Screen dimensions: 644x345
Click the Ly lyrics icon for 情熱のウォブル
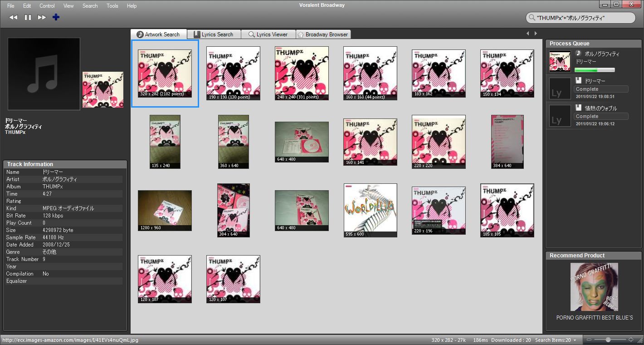(560, 116)
